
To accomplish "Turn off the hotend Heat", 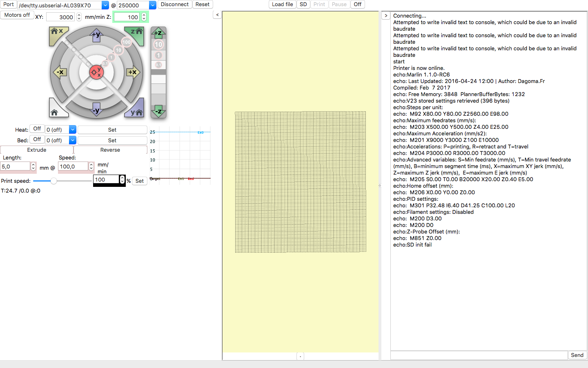I will pos(37,129).
